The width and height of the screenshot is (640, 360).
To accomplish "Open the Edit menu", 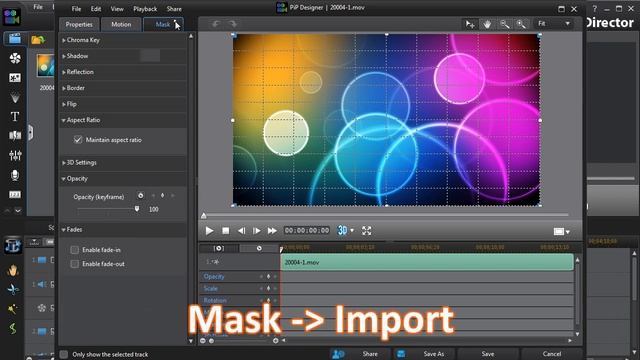I will pyautogui.click(x=96, y=9).
